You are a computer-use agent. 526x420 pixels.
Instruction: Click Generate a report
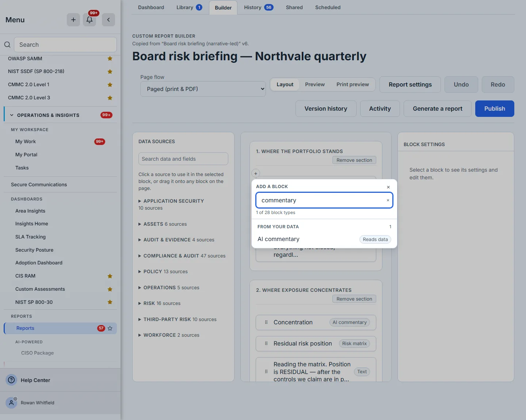[438, 108]
